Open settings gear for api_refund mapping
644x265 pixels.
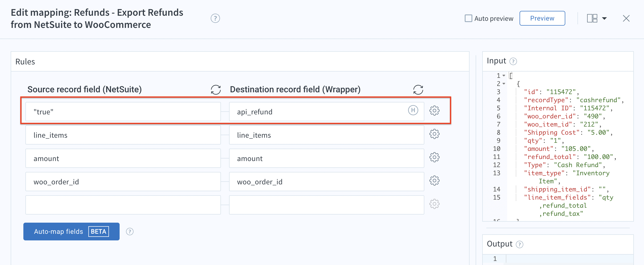[434, 111]
